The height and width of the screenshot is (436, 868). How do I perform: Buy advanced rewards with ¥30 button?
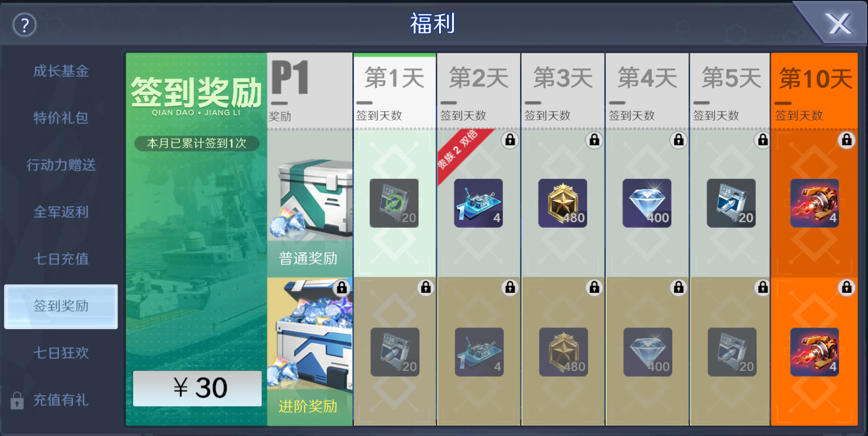click(197, 388)
